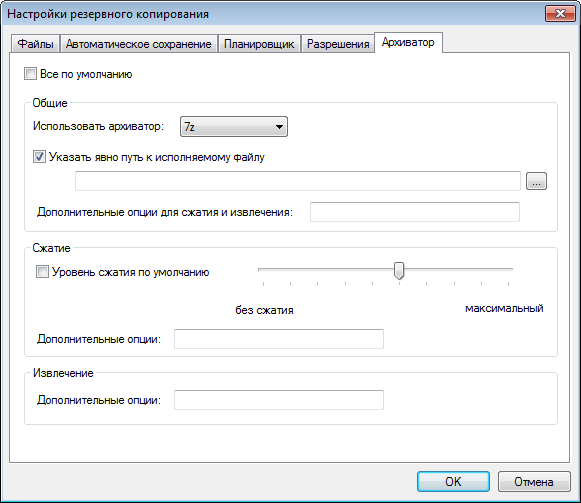
Task: Click the compression level slider handle
Action: (399, 270)
